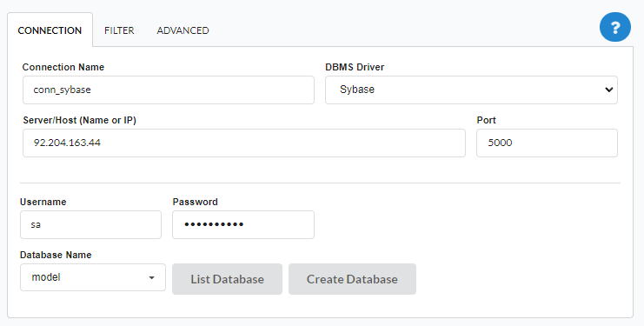Click the List Database button
644x326 pixels.
(x=227, y=279)
